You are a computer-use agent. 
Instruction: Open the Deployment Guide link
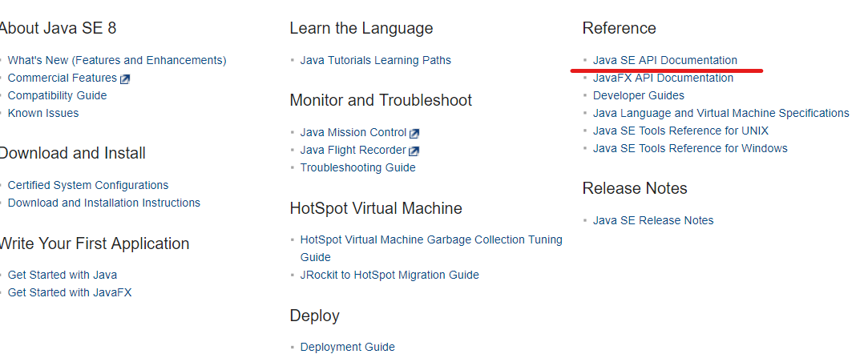pos(348,348)
